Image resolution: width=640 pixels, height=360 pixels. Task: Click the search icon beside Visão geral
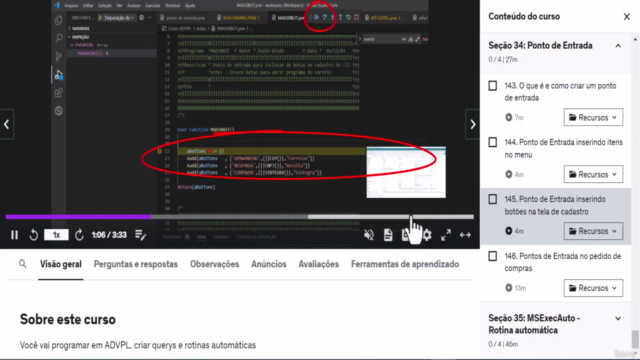pos(23,264)
